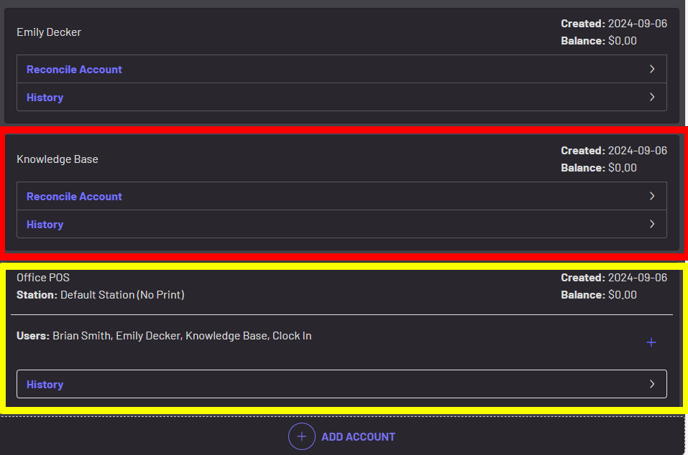Click the chevron on Knowledge Base History row

[x=652, y=225]
